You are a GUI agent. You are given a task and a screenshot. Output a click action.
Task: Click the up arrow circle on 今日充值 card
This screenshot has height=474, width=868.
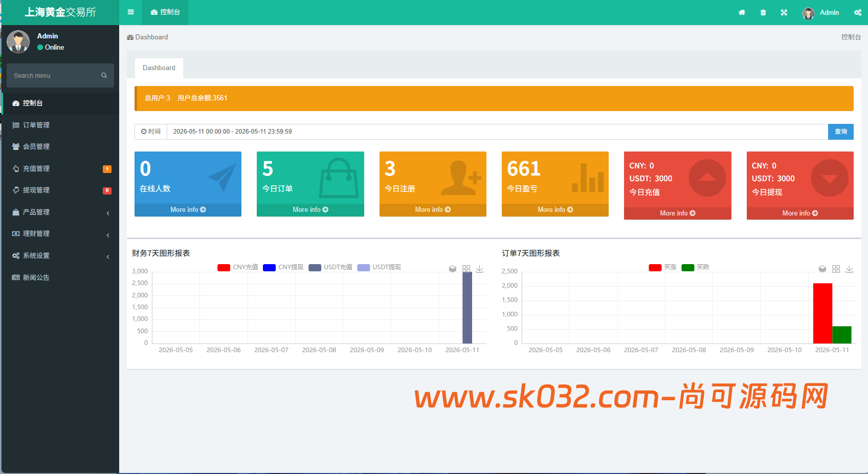tap(707, 178)
